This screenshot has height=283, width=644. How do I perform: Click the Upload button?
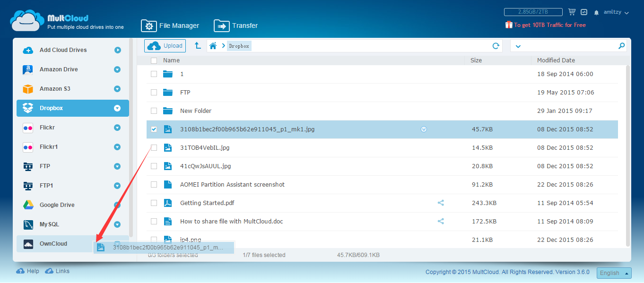tap(165, 46)
